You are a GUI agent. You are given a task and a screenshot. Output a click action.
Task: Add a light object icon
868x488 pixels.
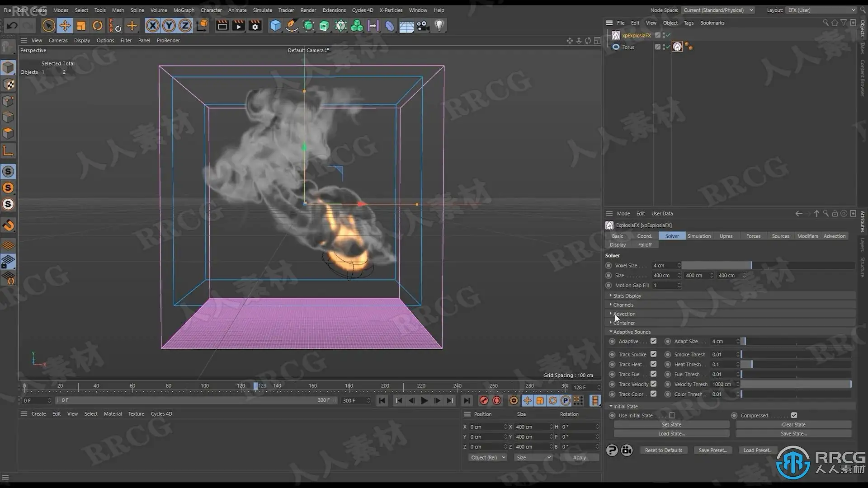tap(439, 26)
